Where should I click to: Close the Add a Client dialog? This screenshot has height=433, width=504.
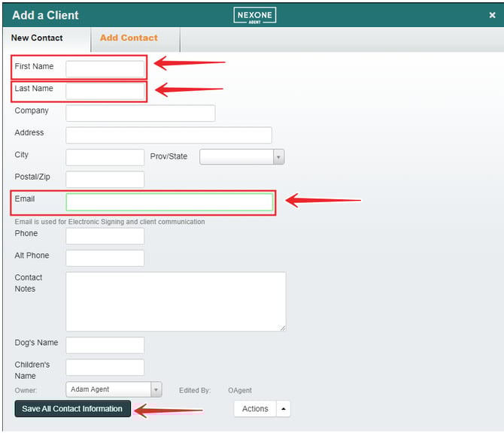(492, 15)
